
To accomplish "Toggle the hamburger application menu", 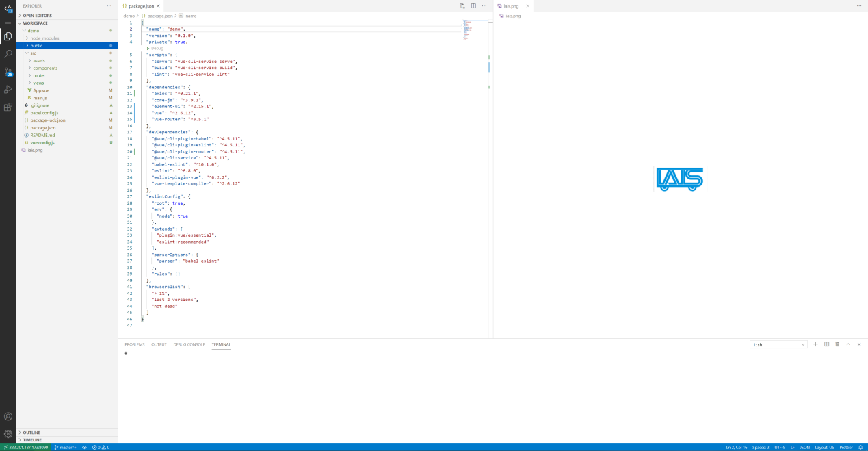I will (x=8, y=22).
